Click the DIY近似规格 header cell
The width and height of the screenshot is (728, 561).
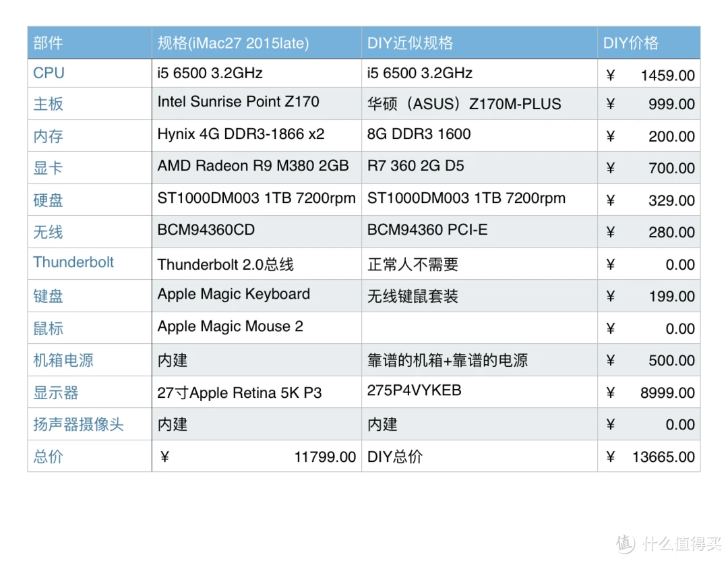click(480, 42)
